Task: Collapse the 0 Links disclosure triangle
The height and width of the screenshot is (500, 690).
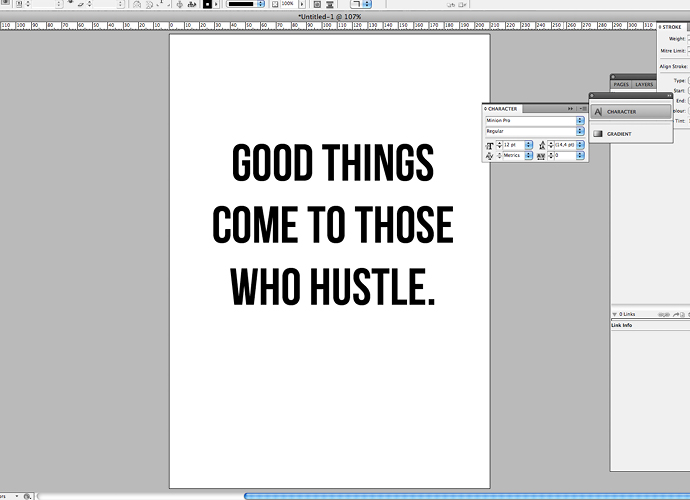Action: (614, 314)
